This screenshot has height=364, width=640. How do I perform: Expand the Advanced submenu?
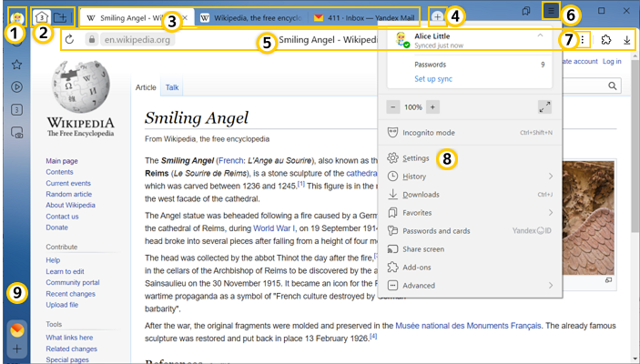[551, 286]
